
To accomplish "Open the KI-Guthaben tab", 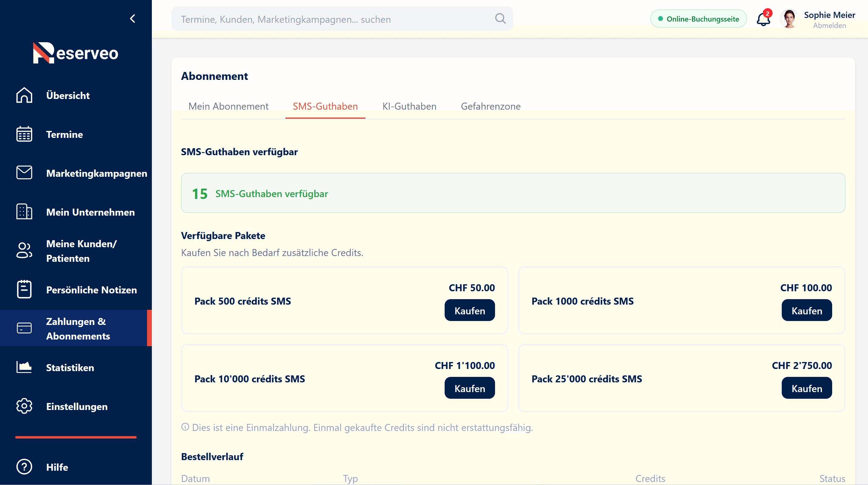I will click(409, 107).
